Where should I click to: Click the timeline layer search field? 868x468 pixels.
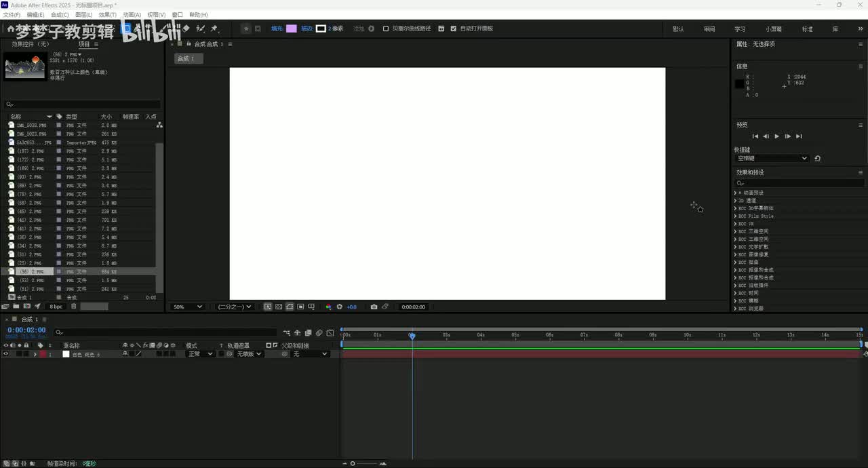coord(165,332)
